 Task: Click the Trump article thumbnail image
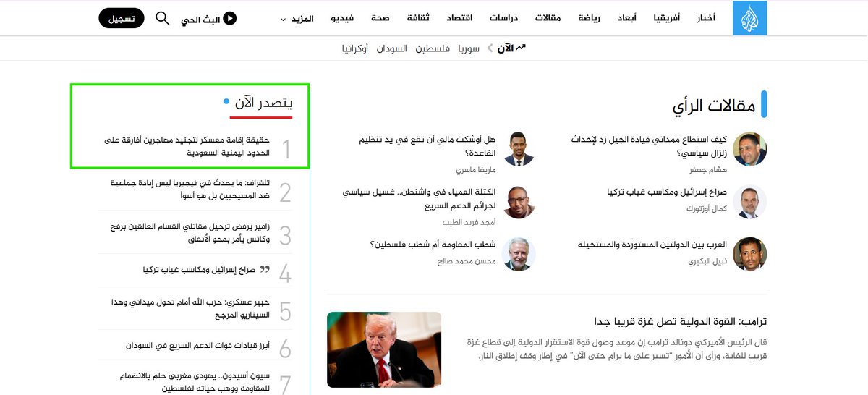[x=384, y=349]
